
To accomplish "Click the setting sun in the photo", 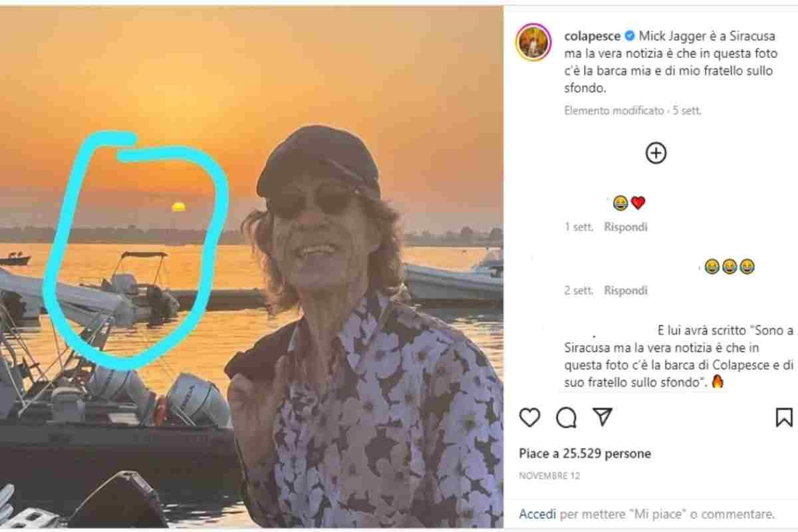I will 178,207.
